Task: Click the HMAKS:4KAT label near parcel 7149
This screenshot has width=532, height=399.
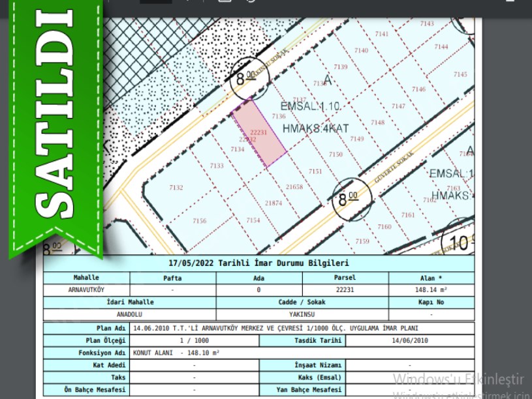Action: coord(316,128)
